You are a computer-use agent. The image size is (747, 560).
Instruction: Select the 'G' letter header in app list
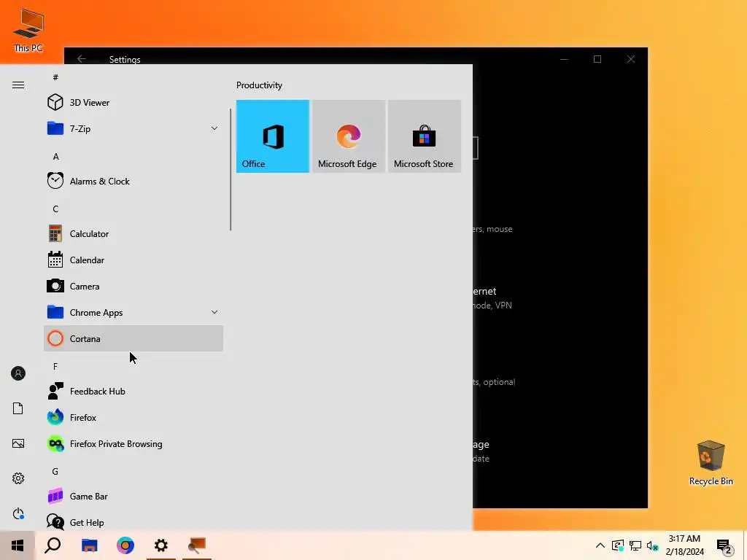(55, 472)
